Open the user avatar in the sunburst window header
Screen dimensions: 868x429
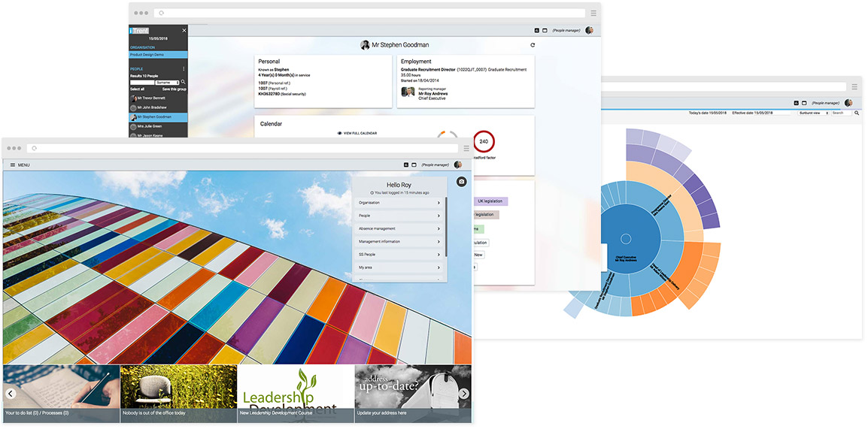(x=848, y=103)
